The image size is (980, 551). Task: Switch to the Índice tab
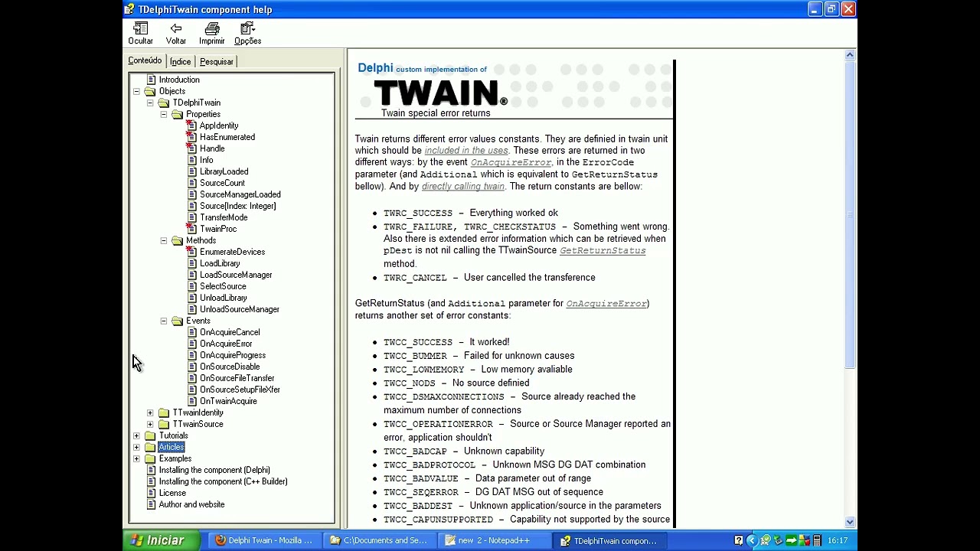pos(180,61)
